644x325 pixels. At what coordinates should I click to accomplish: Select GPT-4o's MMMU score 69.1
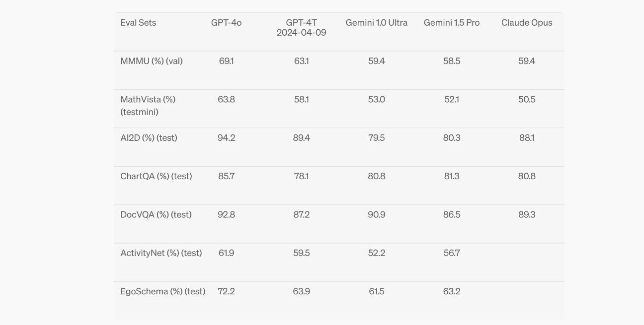(x=226, y=61)
